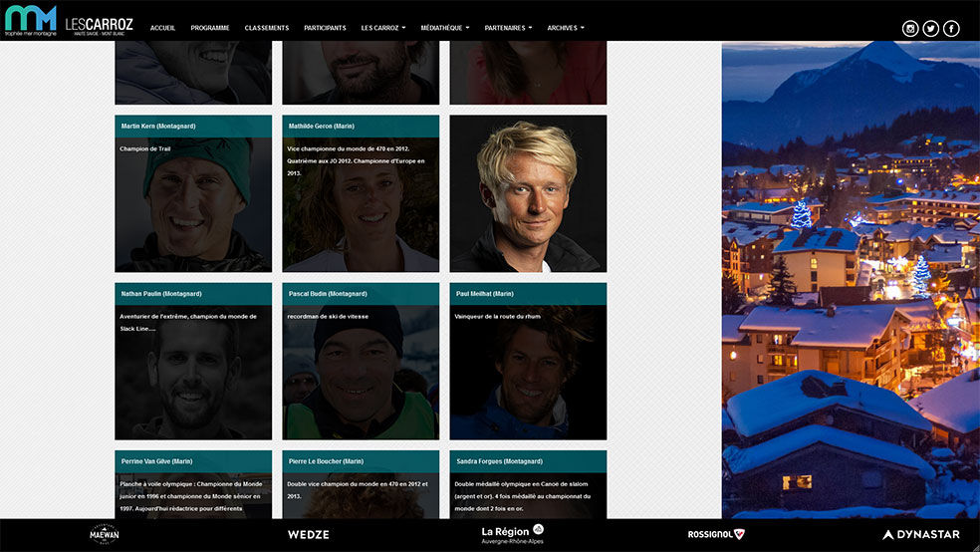Go to the Accueil page
Image resolution: width=980 pixels, height=552 pixels.
[162, 28]
